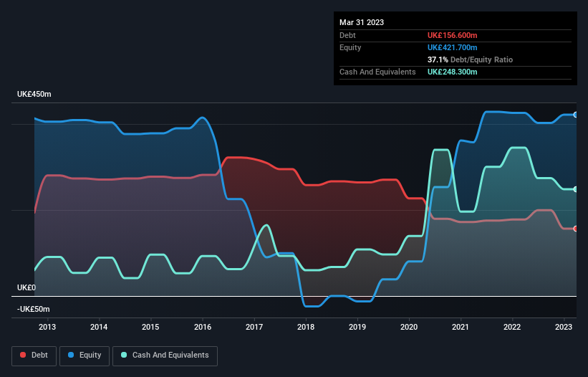The image size is (588, 377).
Task: Toggle the Debt series legend button
Action: click(x=34, y=355)
